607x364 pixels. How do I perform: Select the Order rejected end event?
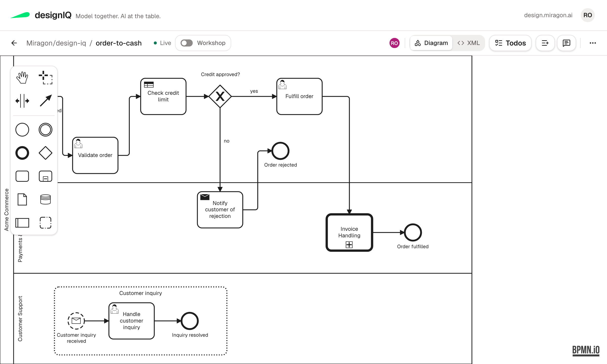tap(280, 151)
